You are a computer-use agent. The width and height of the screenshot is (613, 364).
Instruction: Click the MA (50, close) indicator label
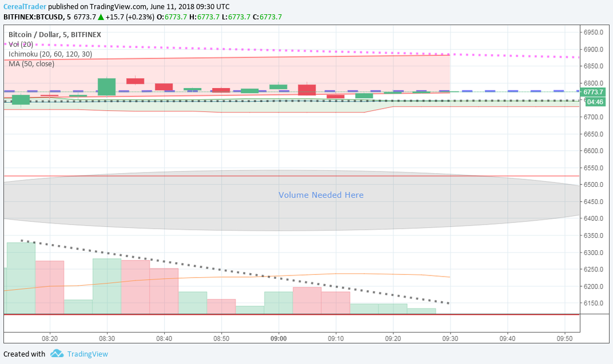pyautogui.click(x=31, y=63)
